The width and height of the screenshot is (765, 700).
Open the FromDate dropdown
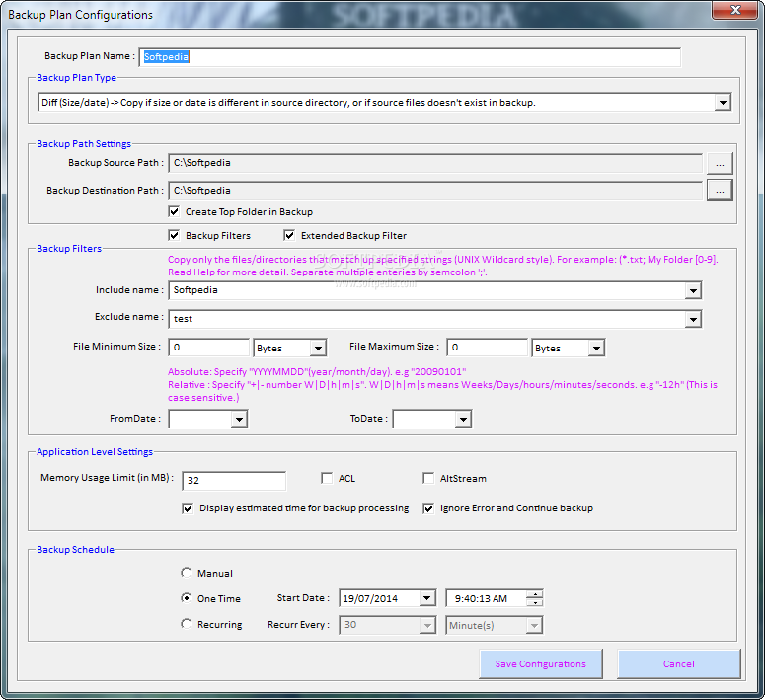239,419
